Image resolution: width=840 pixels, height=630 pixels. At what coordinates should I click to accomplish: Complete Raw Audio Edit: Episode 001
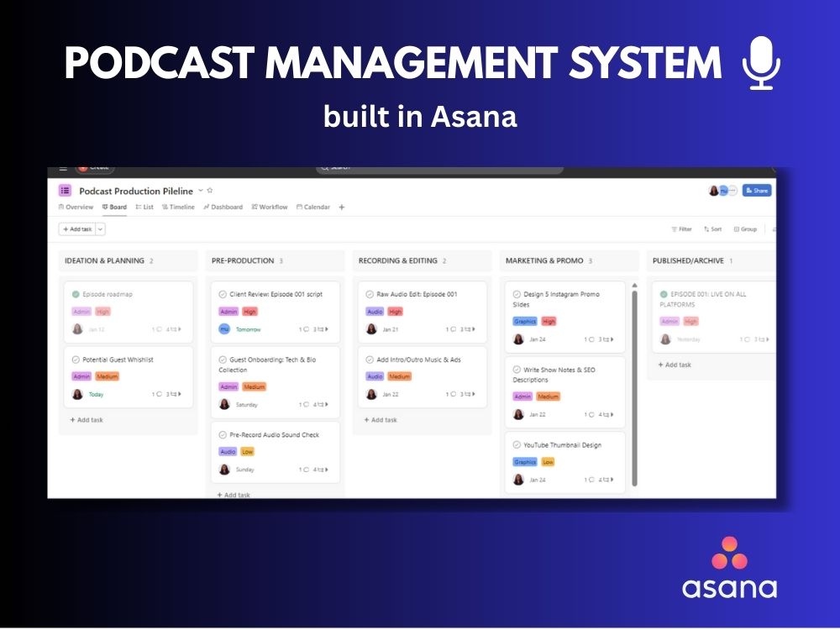click(x=369, y=294)
